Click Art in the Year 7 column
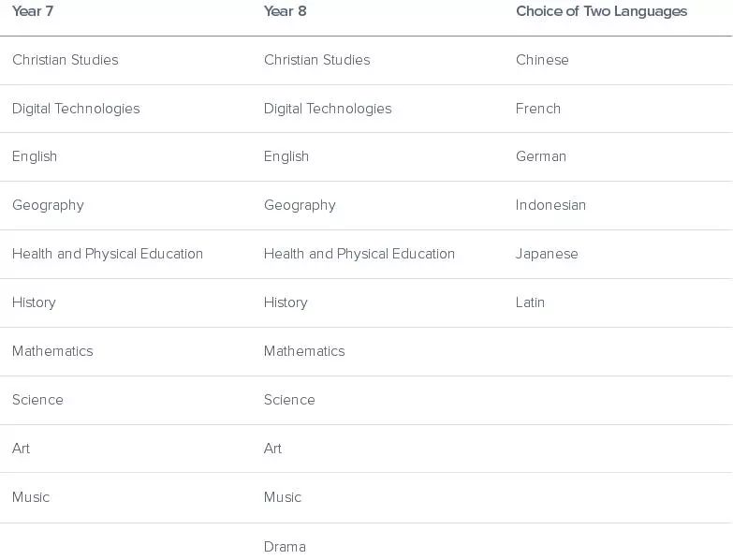The height and width of the screenshot is (560, 733). 21,449
